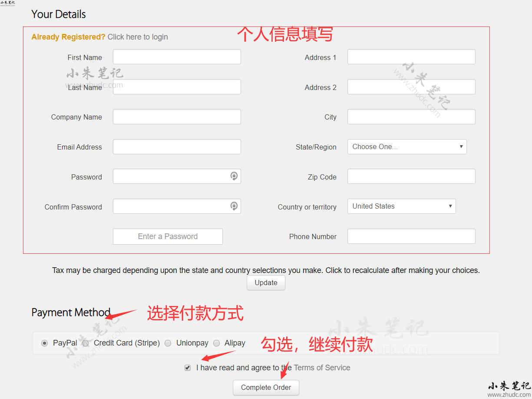532x399 pixels.
Task: Click the key icon in Confirm Password field
Action: tap(234, 206)
